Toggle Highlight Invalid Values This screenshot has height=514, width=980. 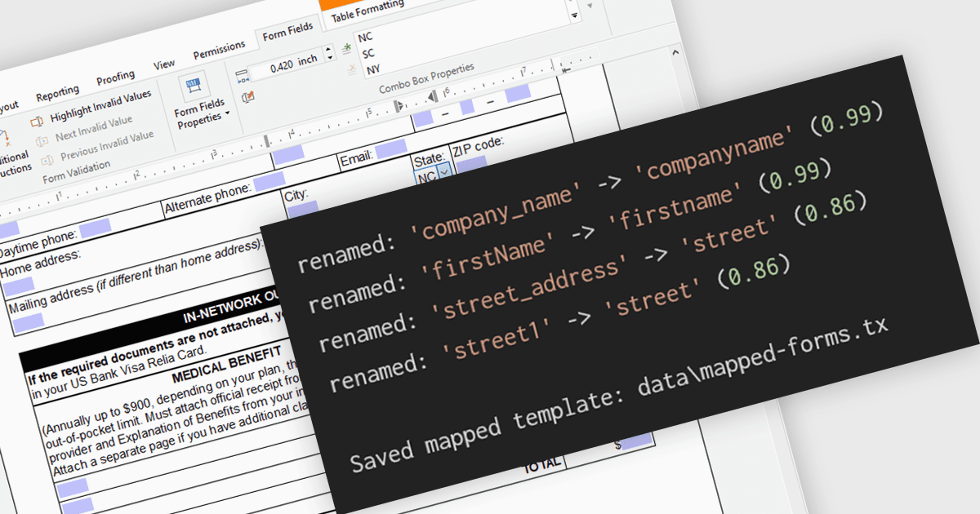(x=100, y=107)
